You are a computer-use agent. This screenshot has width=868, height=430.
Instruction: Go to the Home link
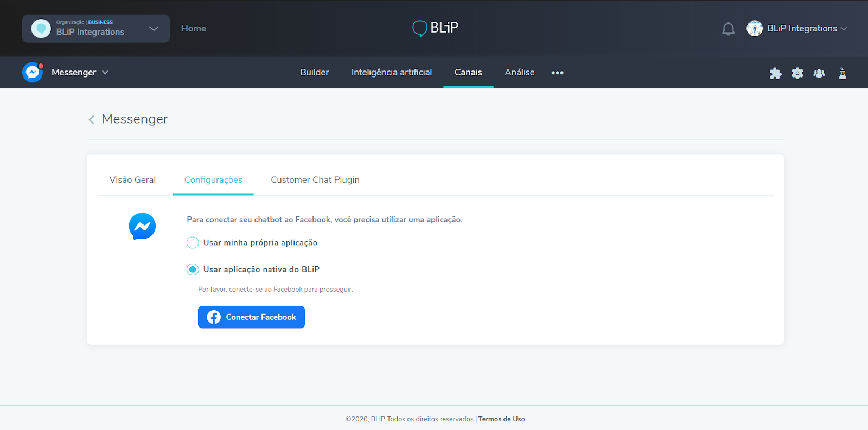coord(193,29)
